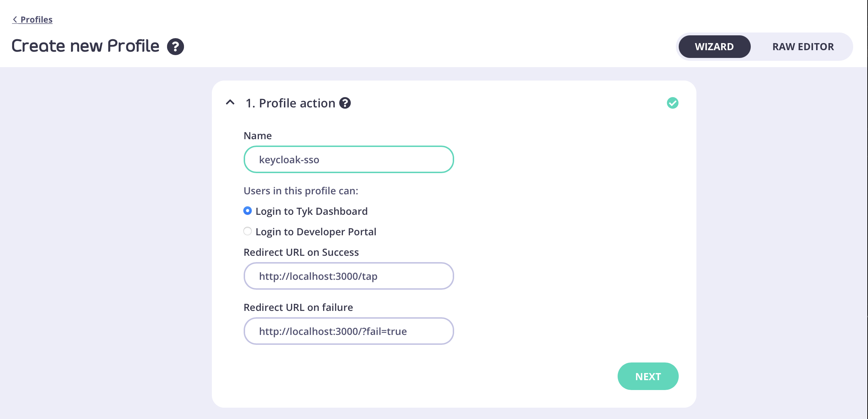This screenshot has width=868, height=419.
Task: Navigate back via the Profiles link
Action: coord(36,19)
